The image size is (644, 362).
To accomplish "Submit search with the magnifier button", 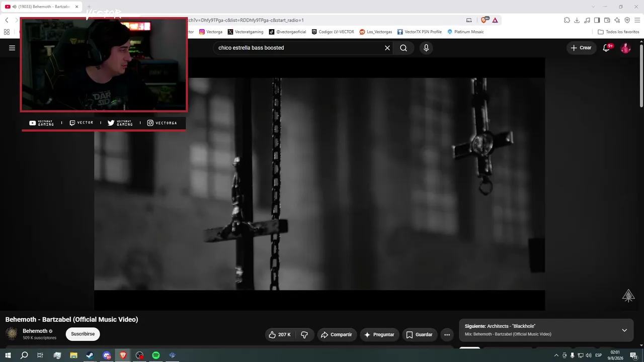I will pyautogui.click(x=404, y=48).
